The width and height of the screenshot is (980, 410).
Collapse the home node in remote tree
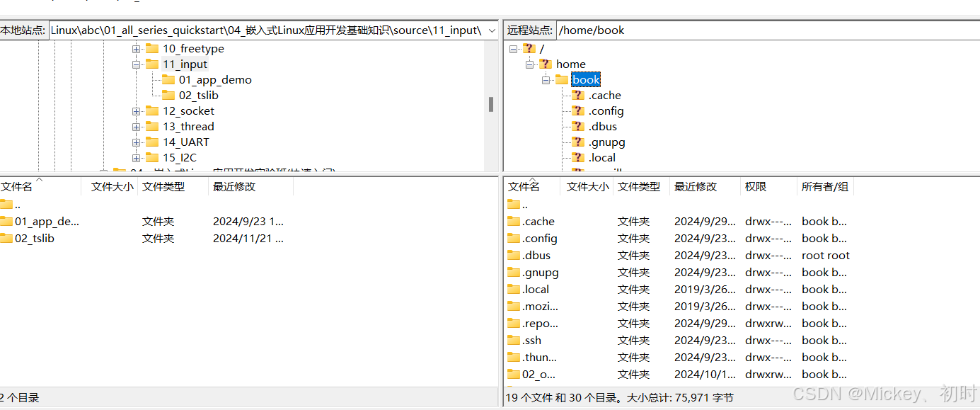point(529,64)
